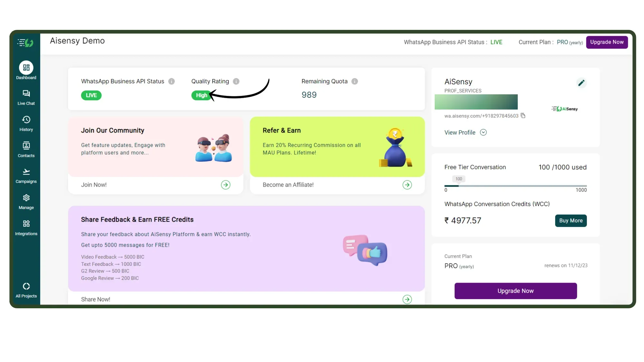The height and width of the screenshot is (362, 644).
Task: Click the Join Now arrow button
Action: coord(225,185)
